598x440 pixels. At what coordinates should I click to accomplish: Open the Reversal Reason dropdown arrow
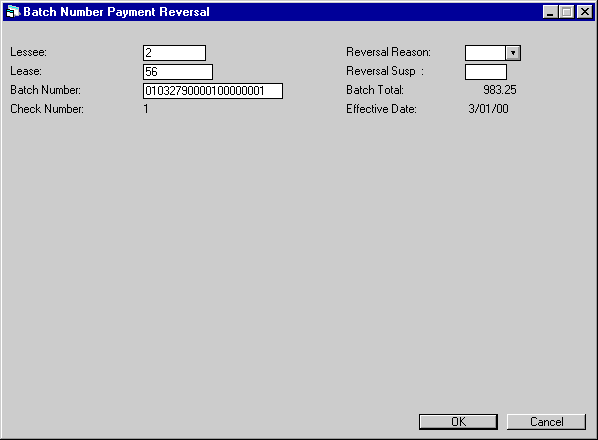point(513,53)
